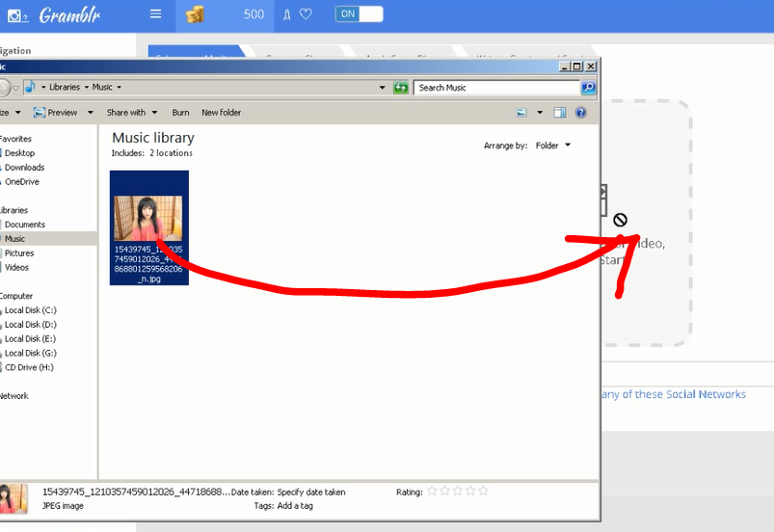Screen dimensions: 774x532
Task: Open Pictures library
Action: tap(19, 253)
